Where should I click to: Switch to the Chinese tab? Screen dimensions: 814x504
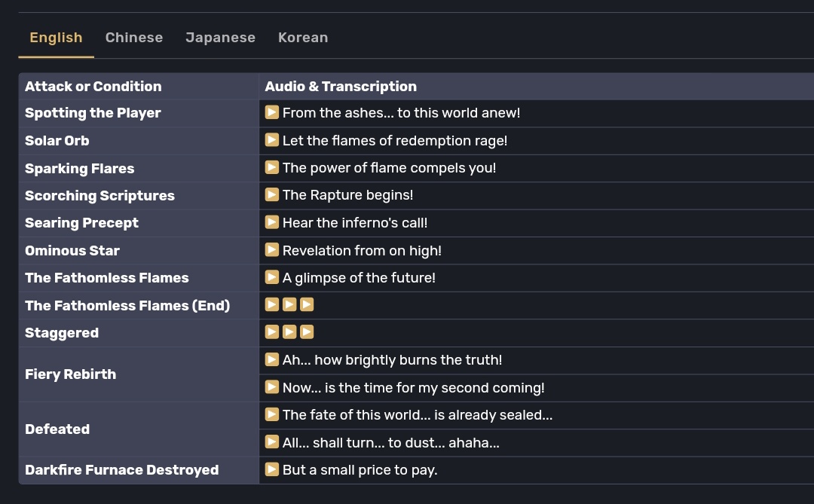(134, 37)
